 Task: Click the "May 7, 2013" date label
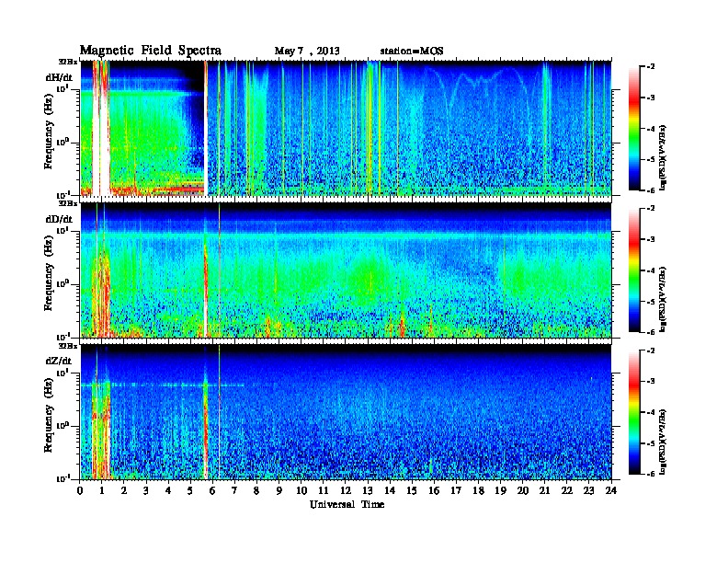(x=307, y=52)
